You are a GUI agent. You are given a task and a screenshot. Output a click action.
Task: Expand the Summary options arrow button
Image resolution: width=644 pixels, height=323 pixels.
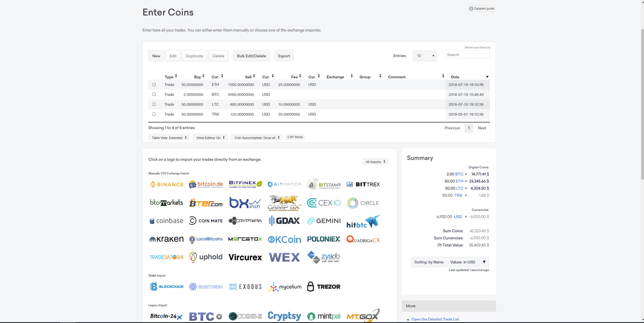point(484,262)
